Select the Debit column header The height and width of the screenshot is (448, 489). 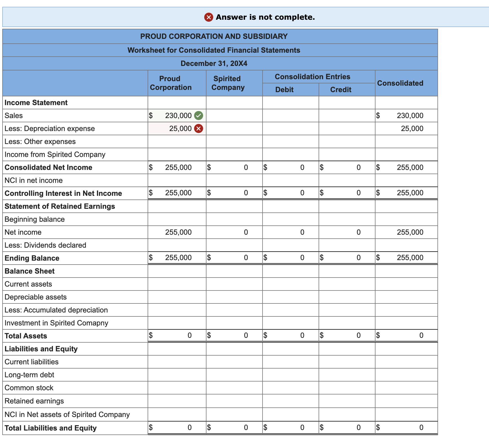[284, 90]
